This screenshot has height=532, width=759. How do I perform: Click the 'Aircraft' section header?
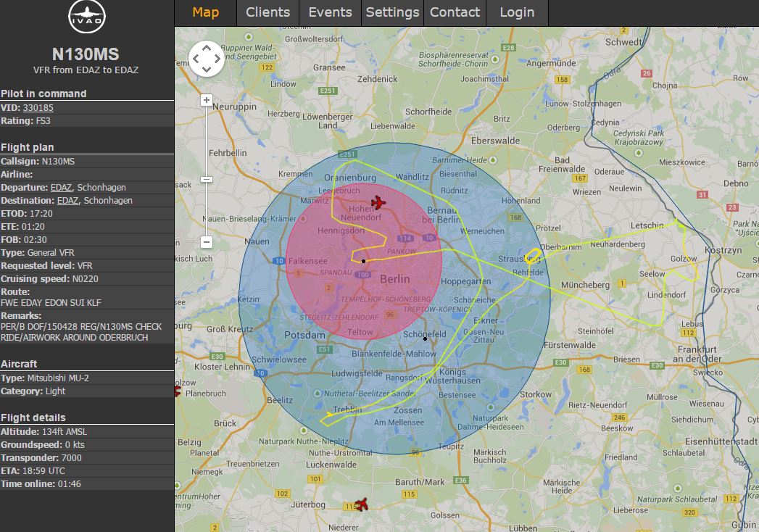click(19, 364)
